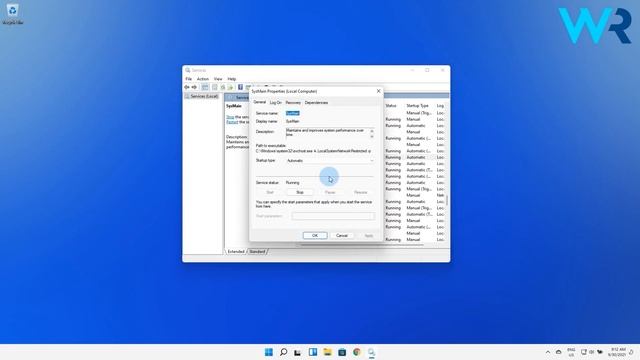Screen dimensions: 640x360
Task: Click the blue Help icon in Services toolbar
Action: click(240, 87)
